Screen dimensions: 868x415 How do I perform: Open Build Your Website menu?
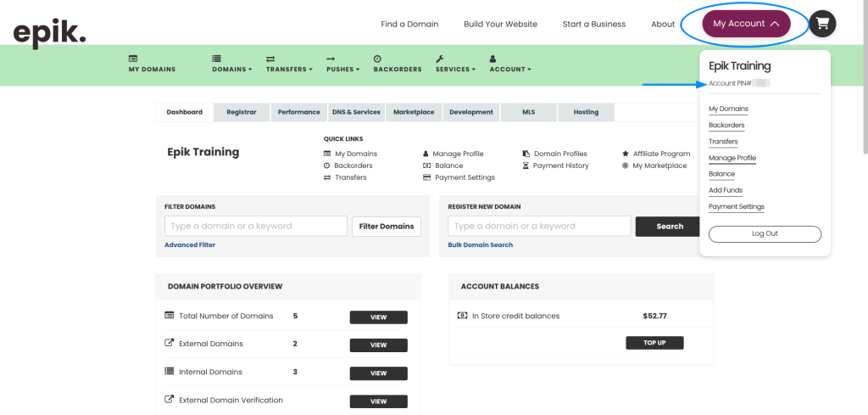(x=500, y=24)
